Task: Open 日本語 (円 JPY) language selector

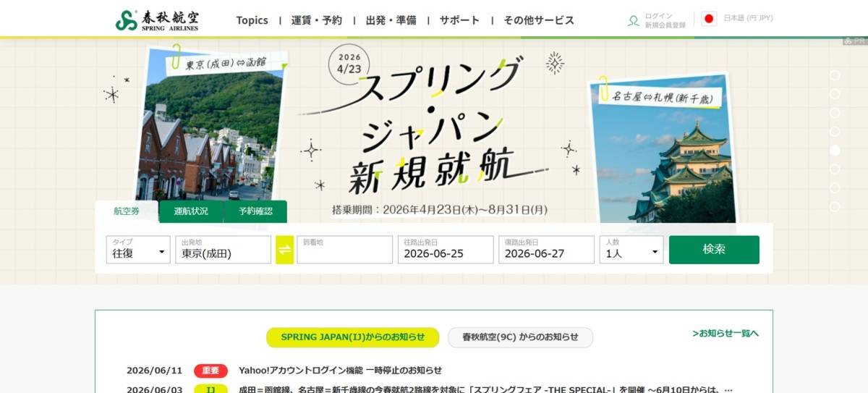Action: click(x=748, y=18)
